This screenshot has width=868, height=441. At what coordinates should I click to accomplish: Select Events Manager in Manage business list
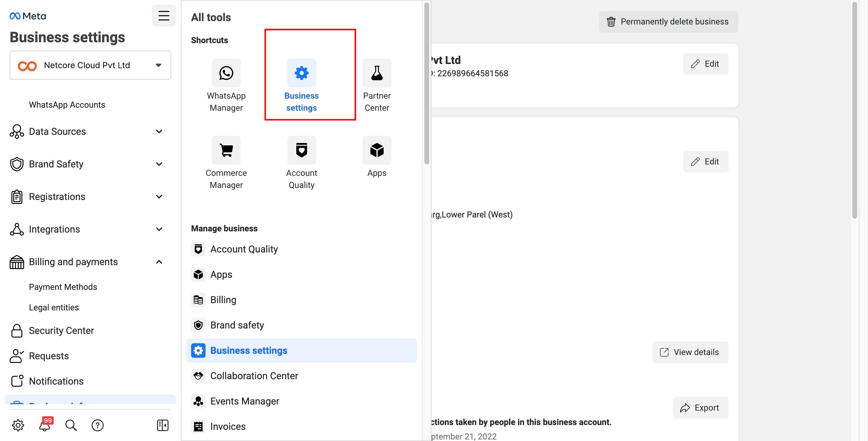point(244,401)
